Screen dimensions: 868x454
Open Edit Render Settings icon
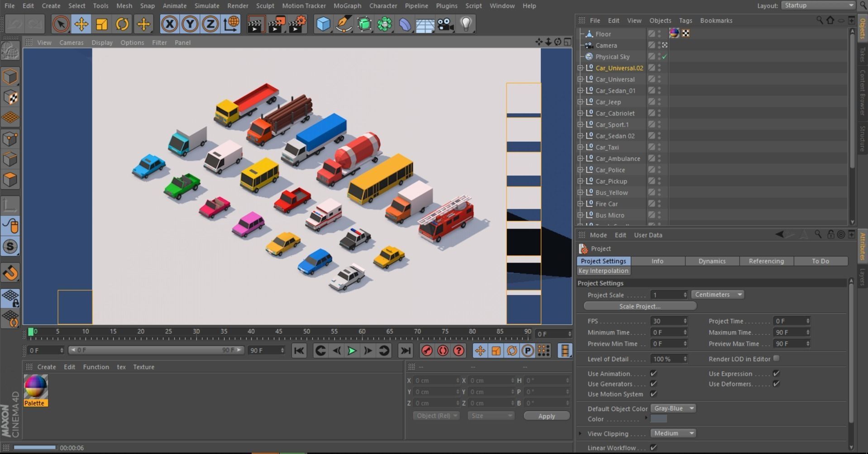(x=297, y=24)
